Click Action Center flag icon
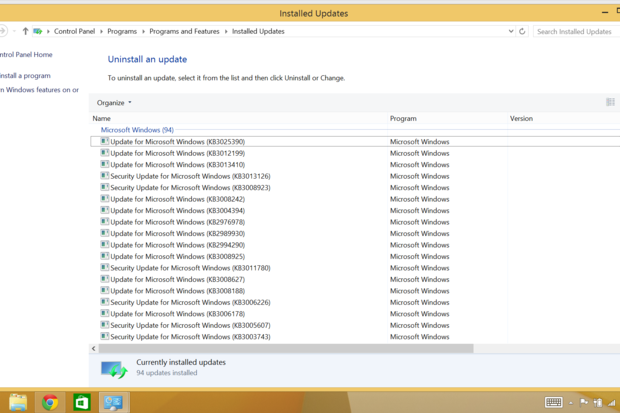 click(584, 403)
